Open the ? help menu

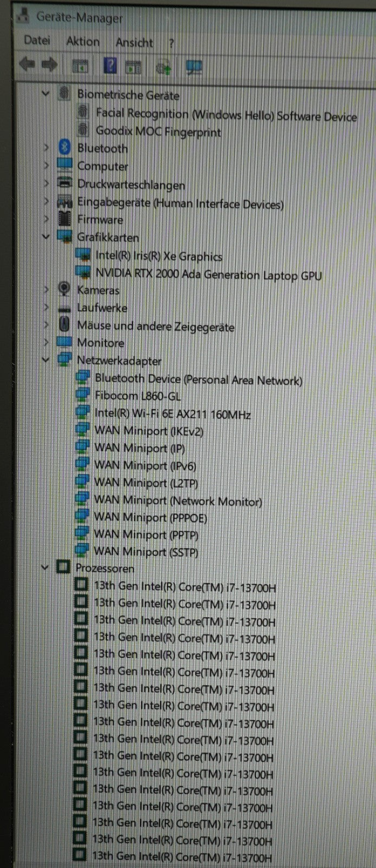click(x=171, y=43)
